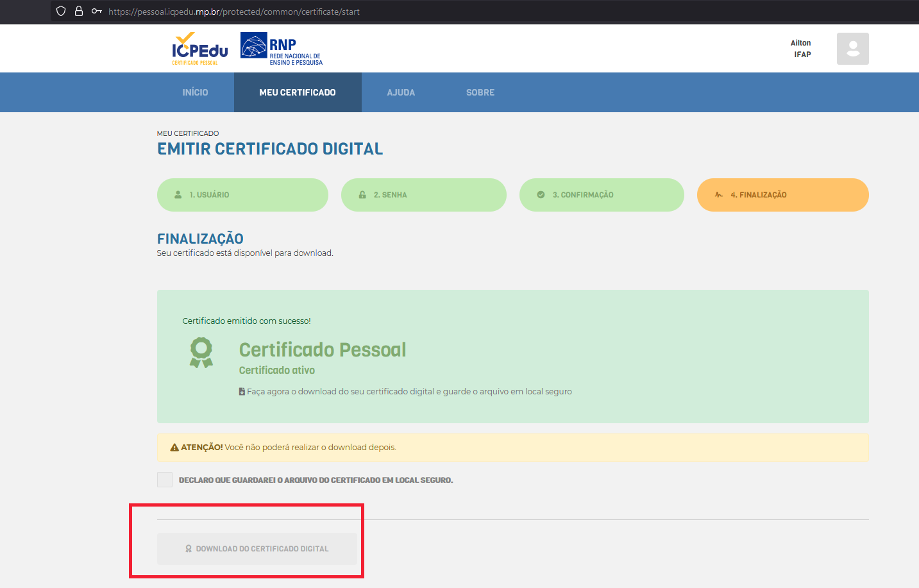Click 'Seu certificado está disponível para download.'

click(x=245, y=253)
